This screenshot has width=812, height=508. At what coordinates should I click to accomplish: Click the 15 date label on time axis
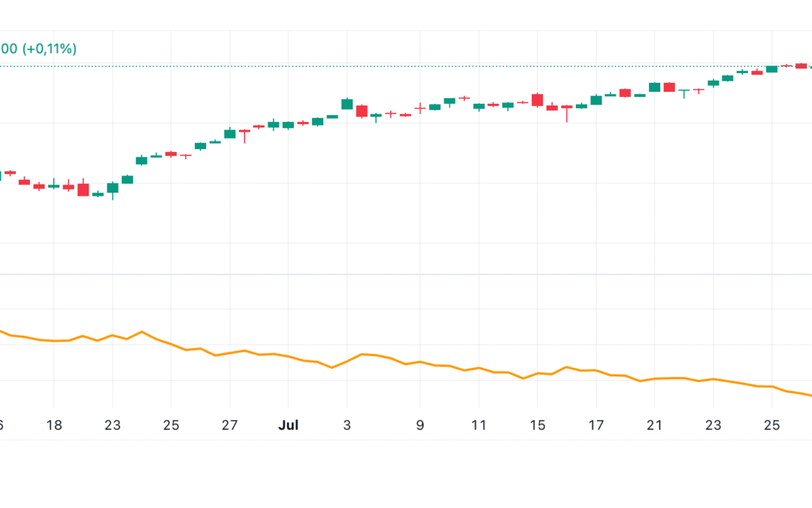point(538,425)
